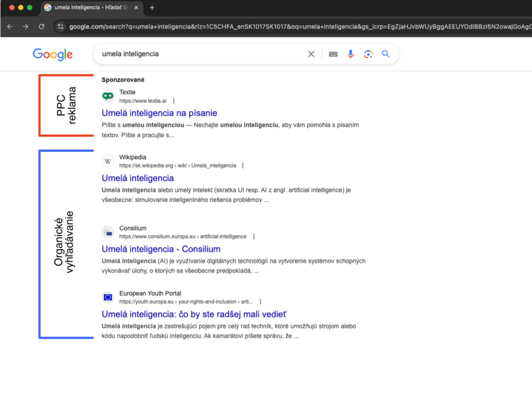Open Google Lens image search icon

pyautogui.click(x=368, y=54)
